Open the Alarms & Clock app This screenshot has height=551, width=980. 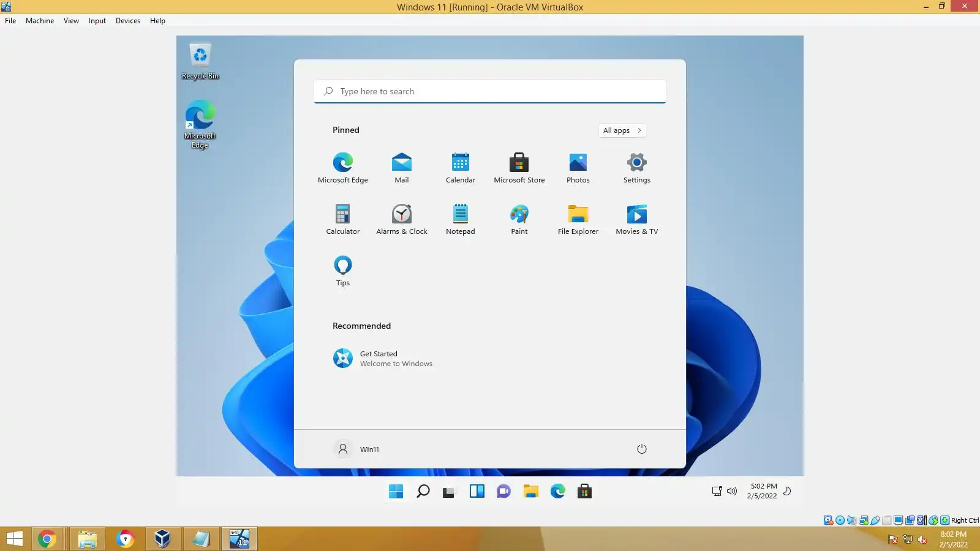[402, 219]
